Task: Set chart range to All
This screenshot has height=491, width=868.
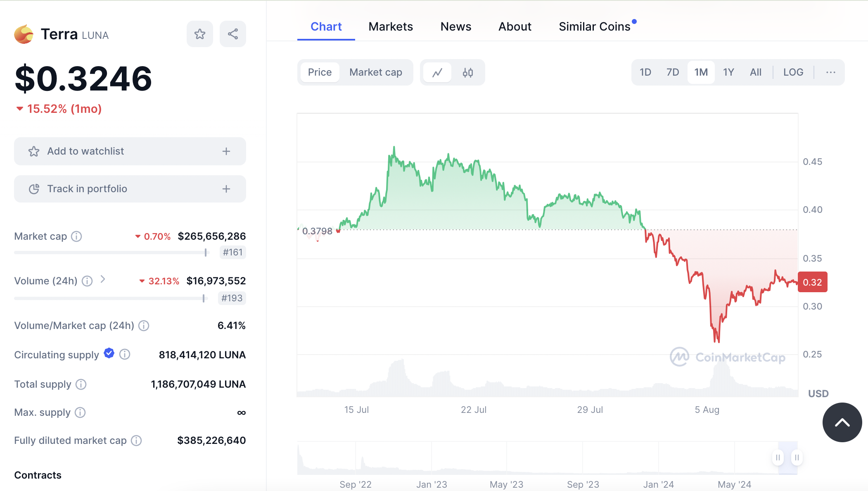Action: click(x=756, y=72)
